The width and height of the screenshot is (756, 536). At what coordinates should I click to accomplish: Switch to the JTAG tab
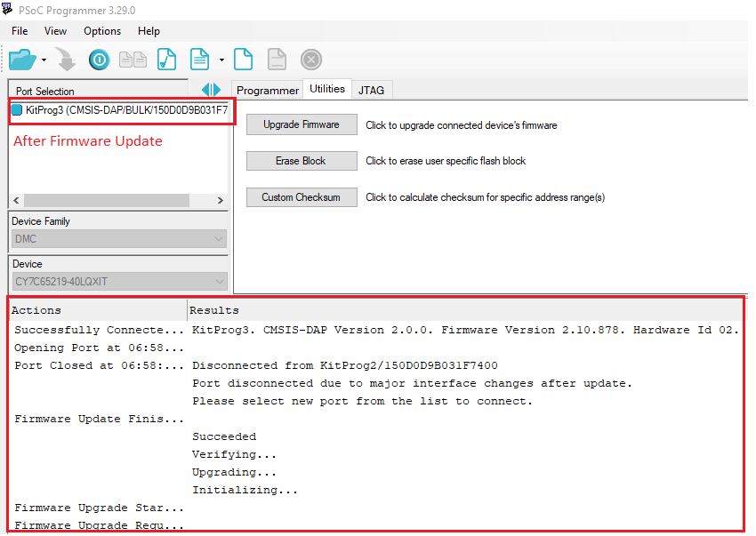371,90
